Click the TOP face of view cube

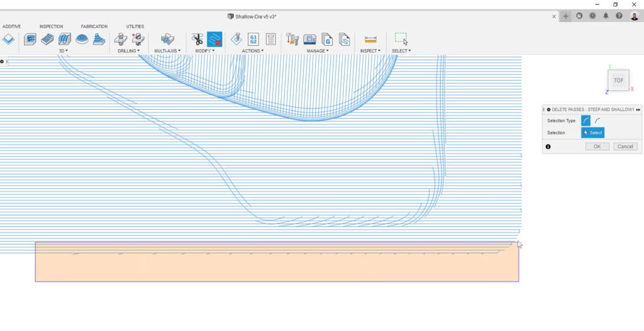click(618, 80)
